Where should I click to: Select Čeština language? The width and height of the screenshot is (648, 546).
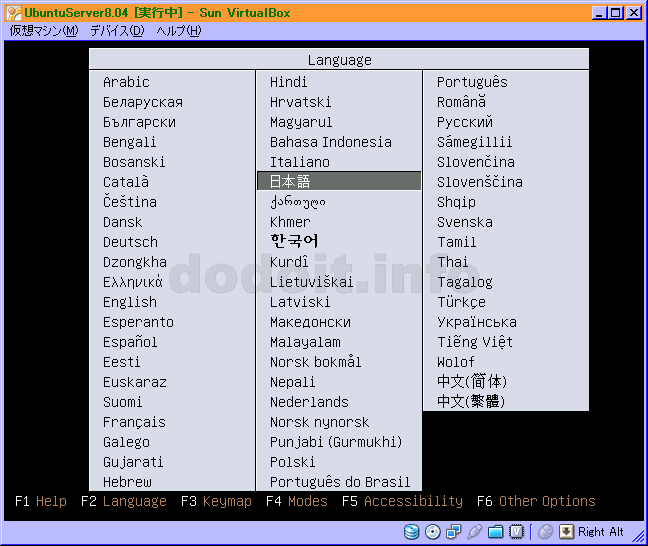click(130, 202)
